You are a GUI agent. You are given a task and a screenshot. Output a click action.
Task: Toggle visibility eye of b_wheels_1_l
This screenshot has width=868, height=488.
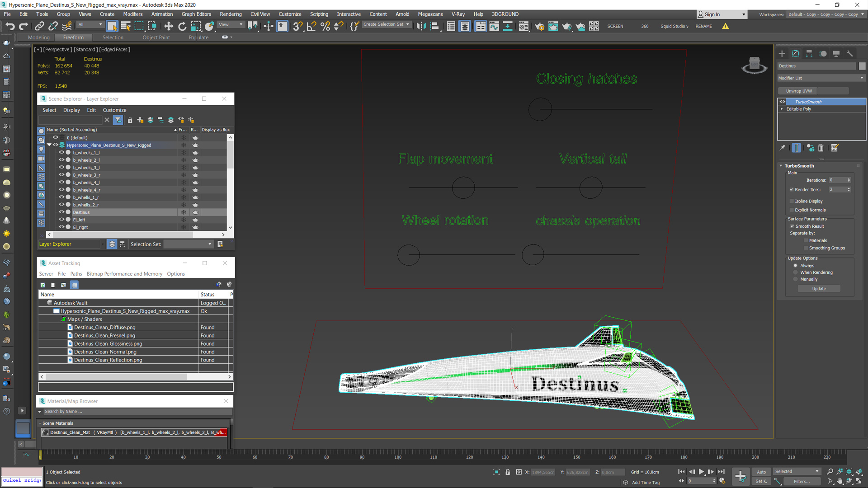click(61, 153)
